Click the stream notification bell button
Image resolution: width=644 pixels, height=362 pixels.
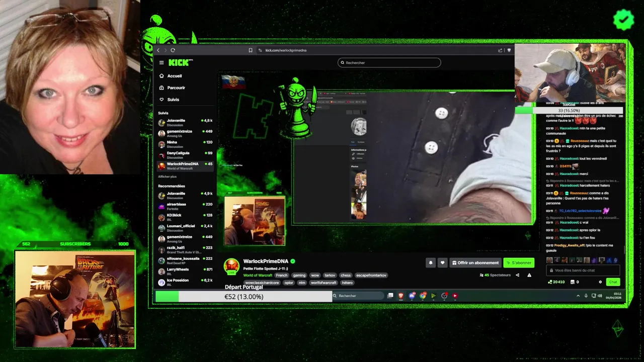click(x=431, y=262)
